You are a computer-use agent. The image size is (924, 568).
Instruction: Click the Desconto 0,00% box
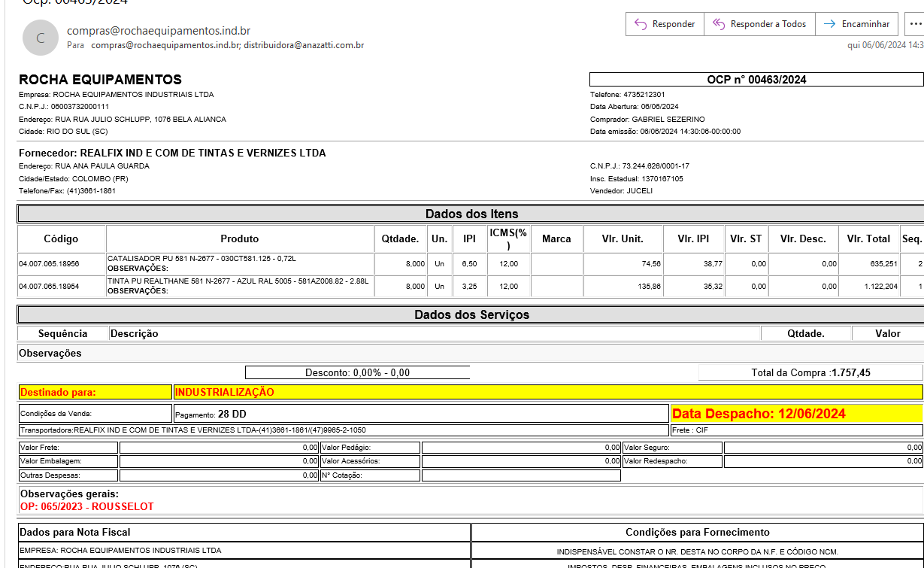(x=357, y=372)
